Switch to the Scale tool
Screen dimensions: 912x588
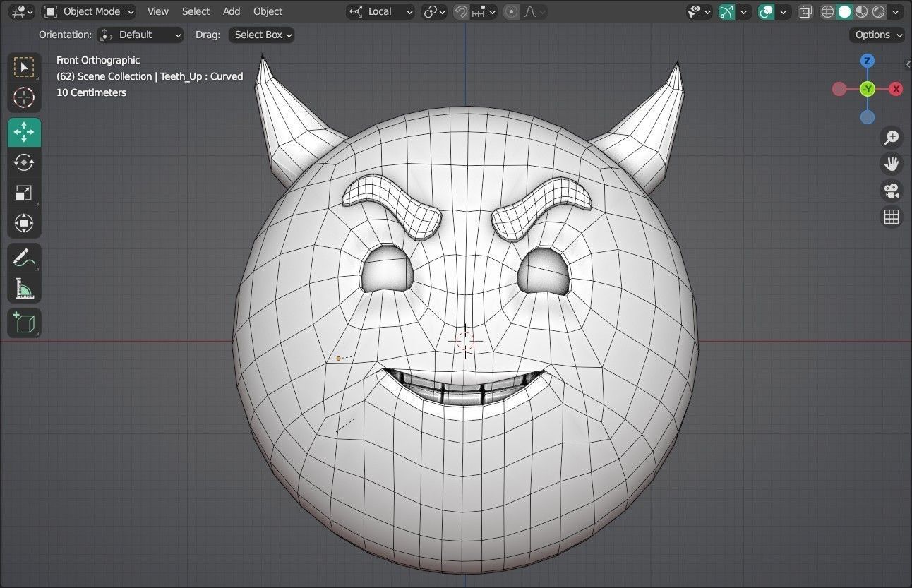(24, 193)
